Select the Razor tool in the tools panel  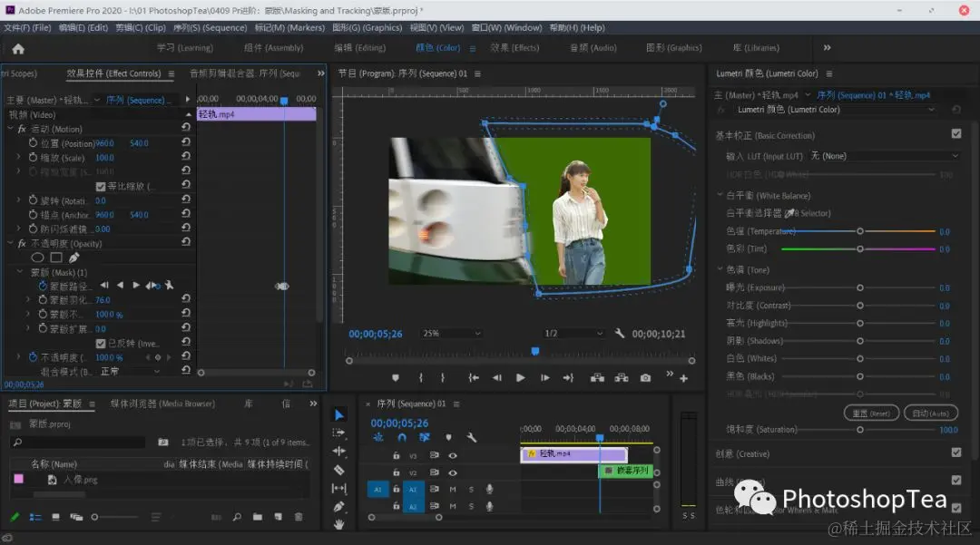tap(338, 470)
